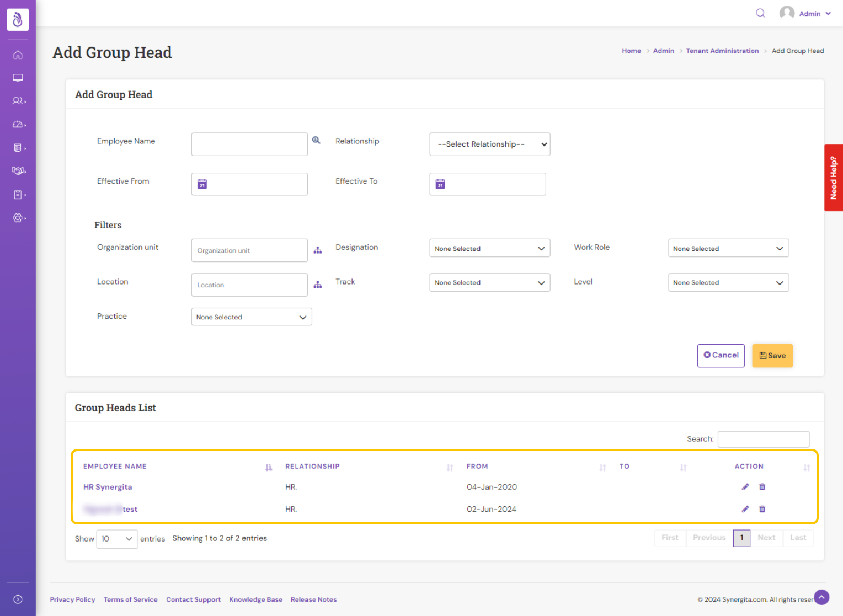843x616 pixels.
Task: Click the Organization unit input field
Action: pyautogui.click(x=249, y=250)
